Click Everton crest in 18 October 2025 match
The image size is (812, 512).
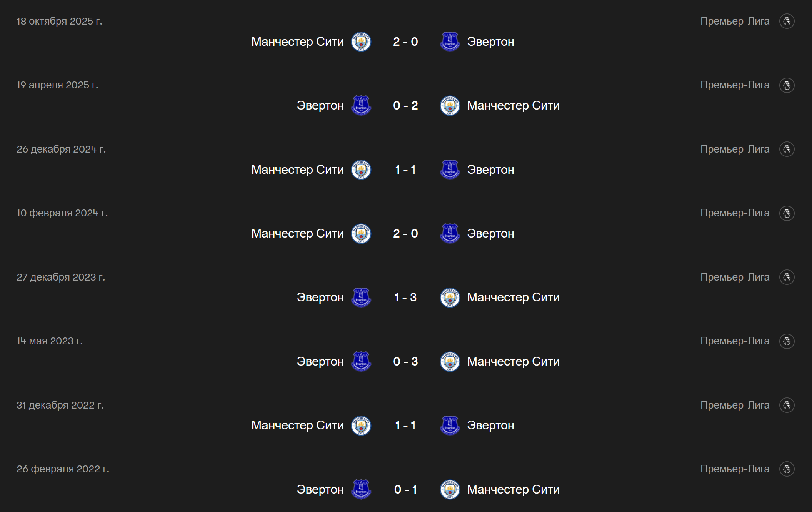450,42
